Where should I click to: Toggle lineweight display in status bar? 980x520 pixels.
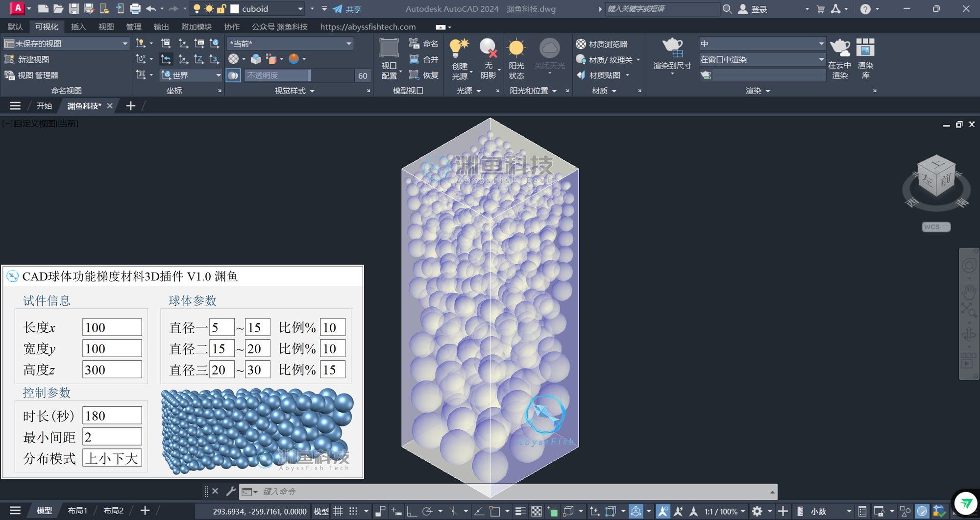click(x=520, y=511)
